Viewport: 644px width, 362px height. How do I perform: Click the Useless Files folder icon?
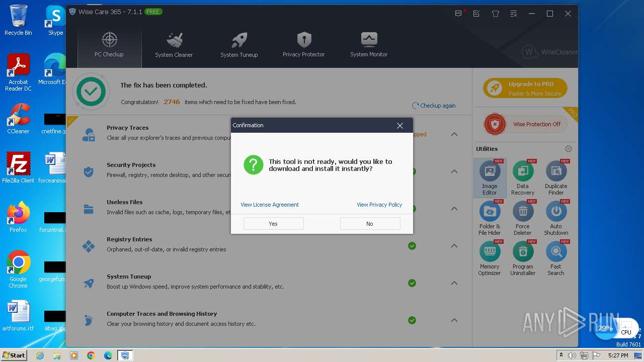point(89,209)
